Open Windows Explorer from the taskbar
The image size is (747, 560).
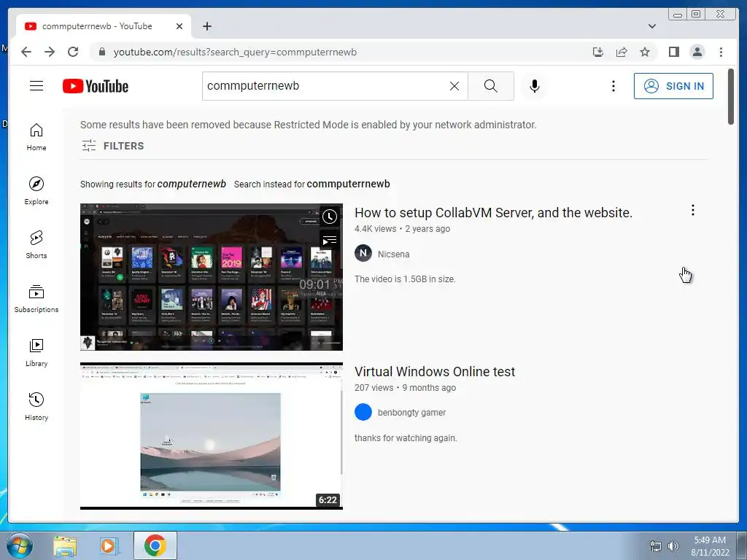pyautogui.click(x=65, y=545)
